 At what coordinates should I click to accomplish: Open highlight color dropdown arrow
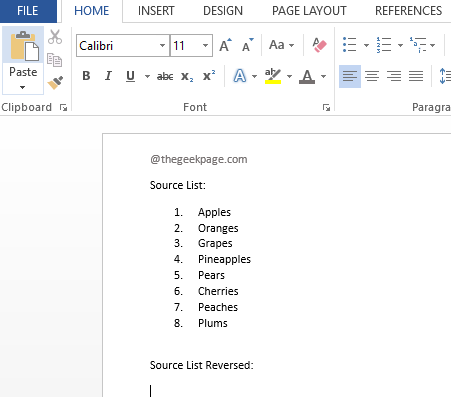[289, 76]
